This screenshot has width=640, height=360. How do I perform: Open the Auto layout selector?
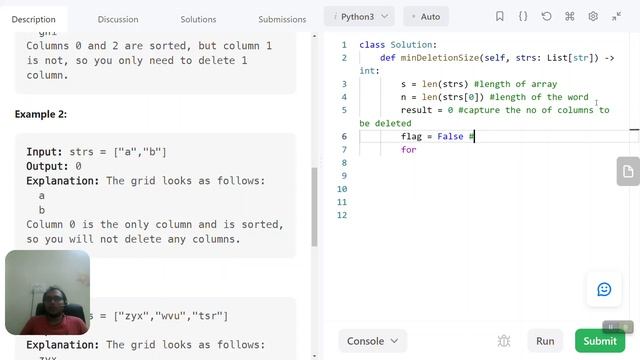426,17
